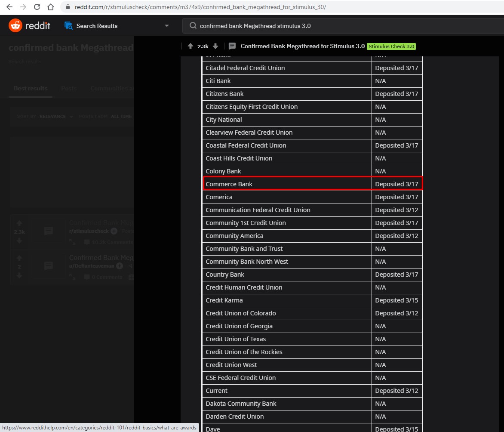Upvote the Confirmed Bank Megathread post header
Screen dimensions: 504x432
tap(190, 46)
